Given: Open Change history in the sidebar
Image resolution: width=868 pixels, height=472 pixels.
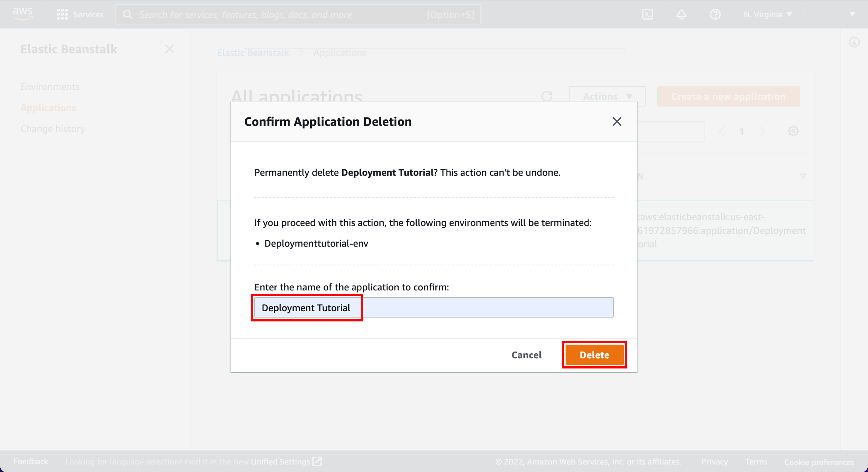Looking at the screenshot, I should point(53,128).
